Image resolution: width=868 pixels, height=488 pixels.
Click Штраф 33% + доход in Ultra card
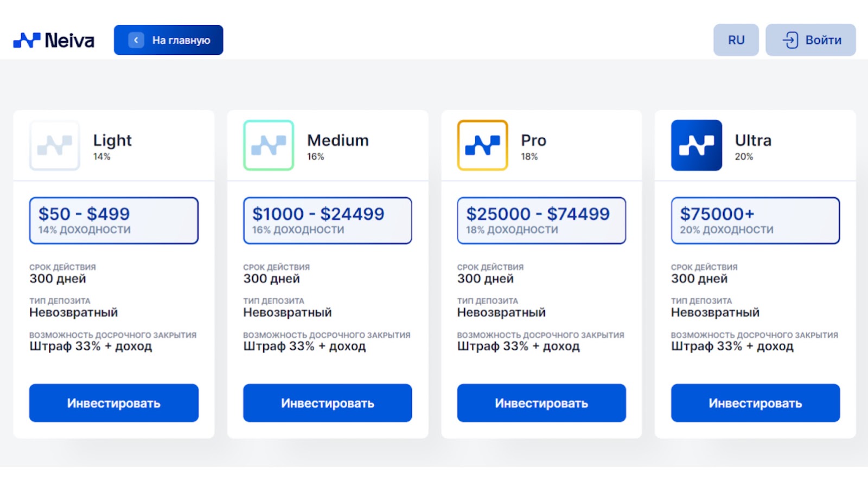pos(732,346)
